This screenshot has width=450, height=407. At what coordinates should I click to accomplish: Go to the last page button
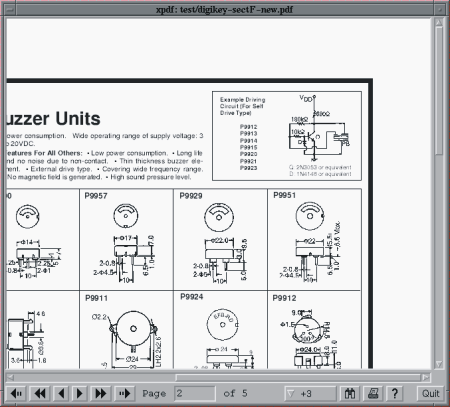coord(125,394)
